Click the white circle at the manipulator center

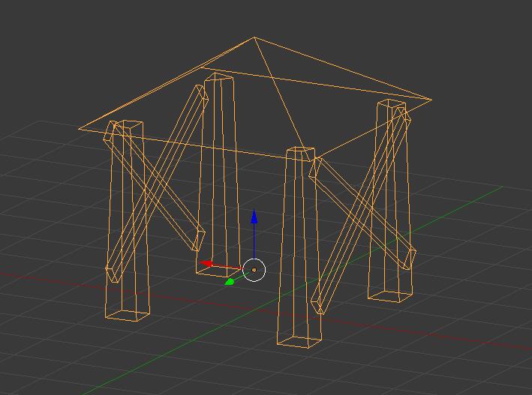(254, 270)
